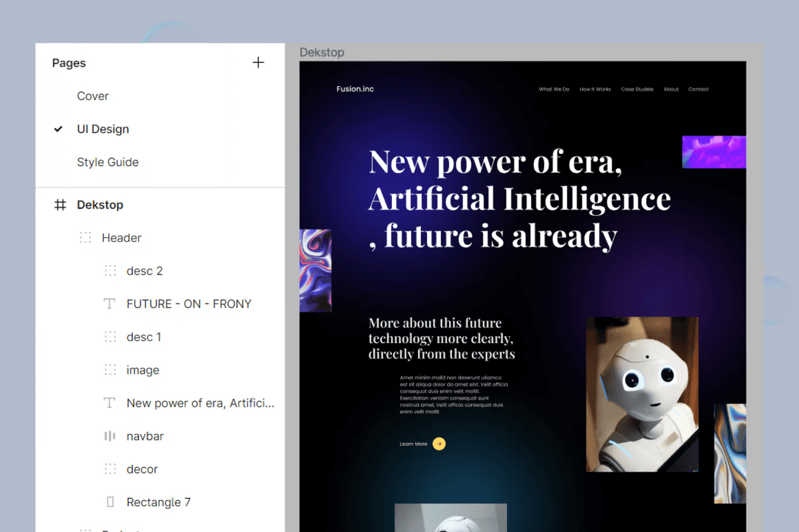
Task: Click the Dekstop frame hash icon
Action: point(60,205)
